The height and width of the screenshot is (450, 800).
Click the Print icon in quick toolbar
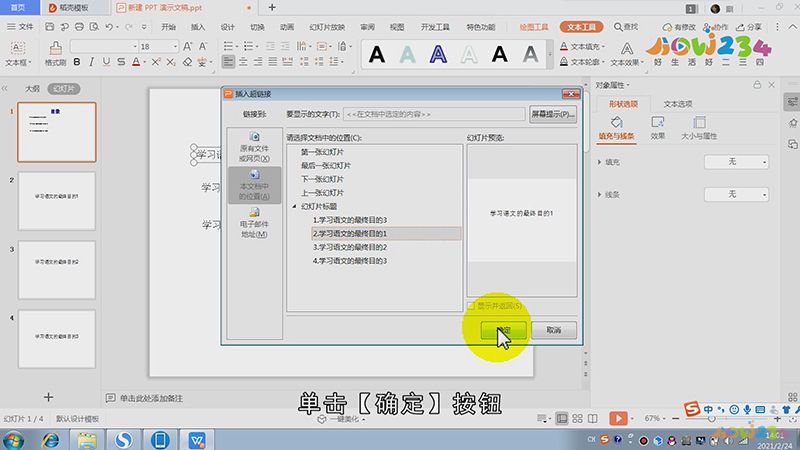click(79, 27)
